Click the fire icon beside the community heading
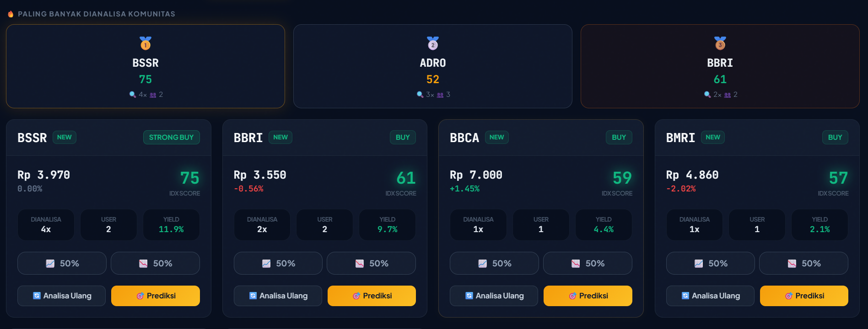 [11, 14]
